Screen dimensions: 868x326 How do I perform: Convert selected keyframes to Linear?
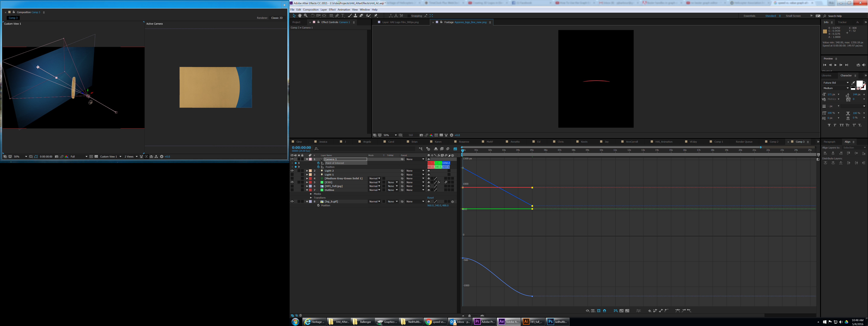click(x=661, y=311)
